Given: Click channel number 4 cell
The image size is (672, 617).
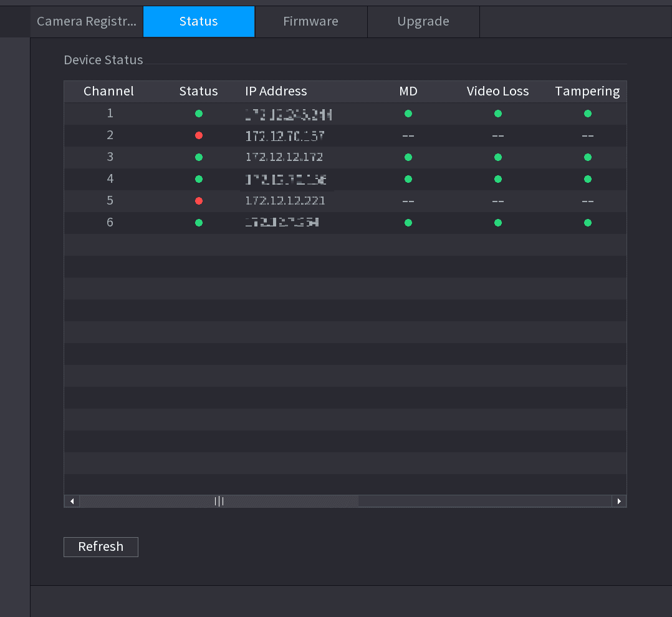Looking at the screenshot, I should click(110, 179).
